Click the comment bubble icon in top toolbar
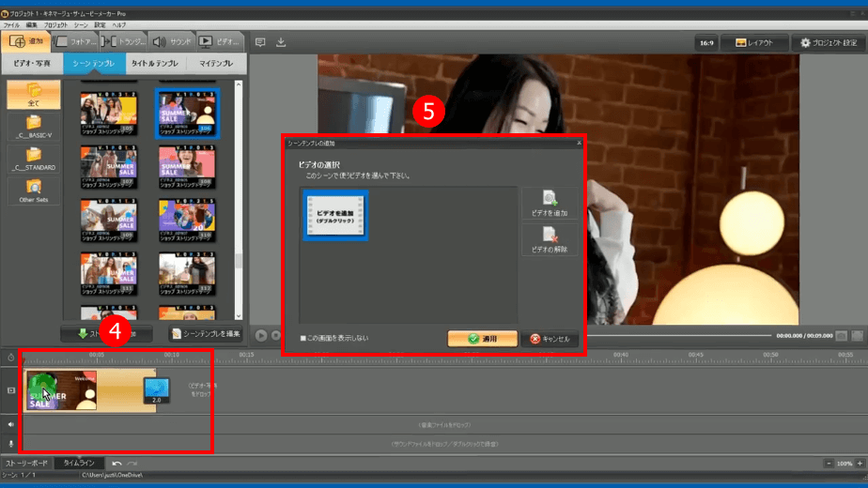868x488 pixels. [x=260, y=42]
